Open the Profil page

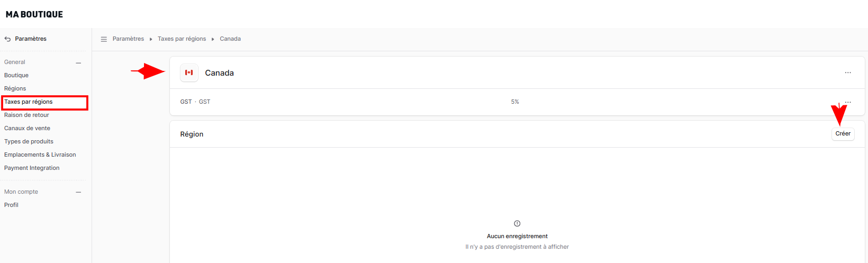pyautogui.click(x=11, y=205)
